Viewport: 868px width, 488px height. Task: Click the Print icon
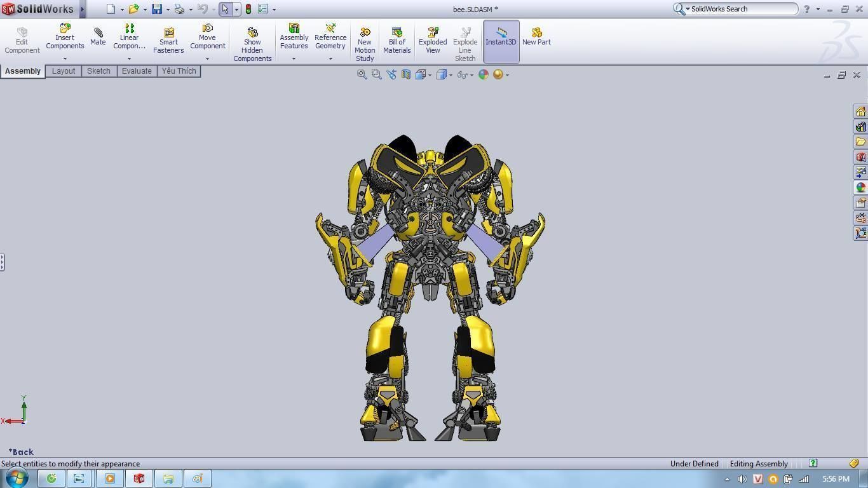(179, 9)
